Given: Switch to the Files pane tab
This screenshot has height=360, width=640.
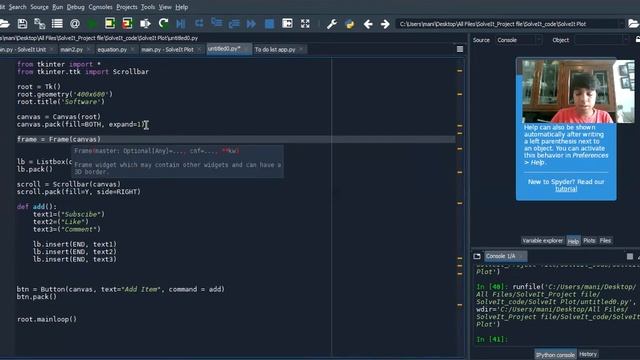Looking at the screenshot, I should 605,241.
